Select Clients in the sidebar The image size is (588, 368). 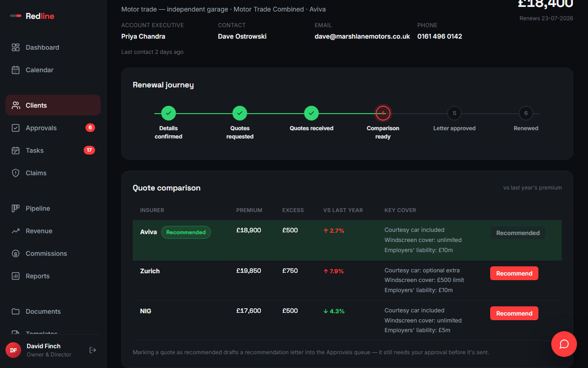(53, 105)
